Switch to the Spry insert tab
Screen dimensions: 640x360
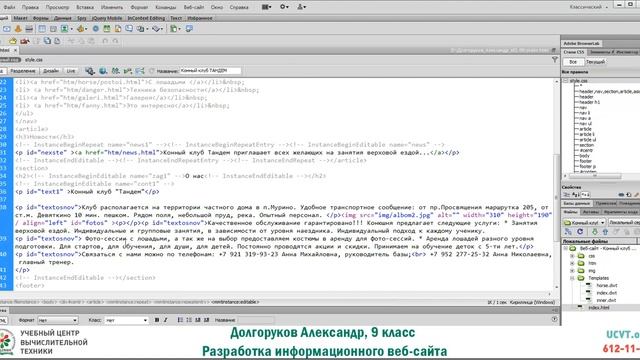click(x=82, y=18)
